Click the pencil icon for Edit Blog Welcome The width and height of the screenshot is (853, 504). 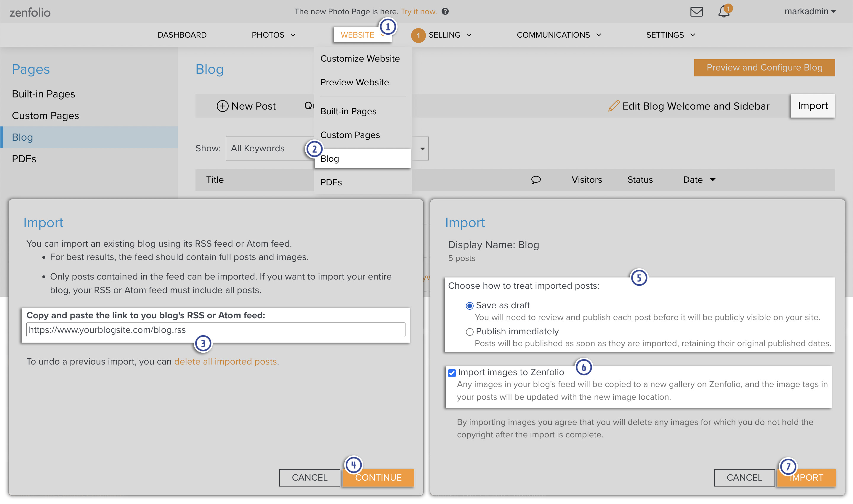613,106
